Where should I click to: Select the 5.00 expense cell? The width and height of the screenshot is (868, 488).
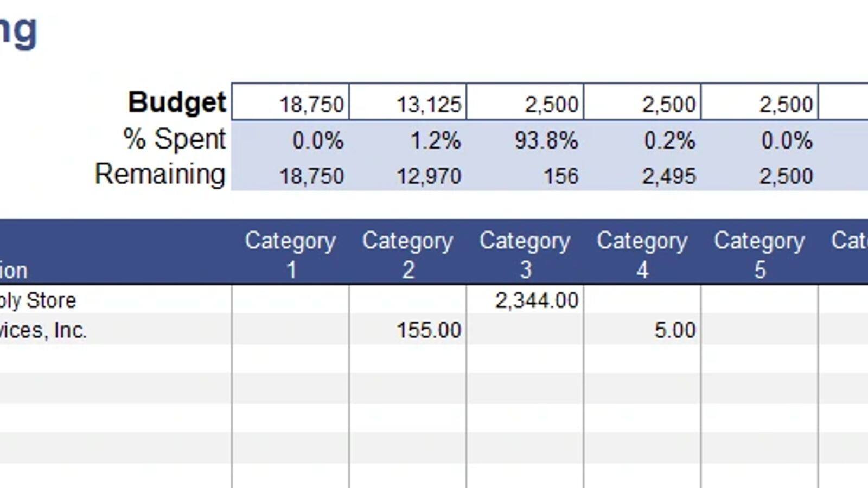click(642, 330)
